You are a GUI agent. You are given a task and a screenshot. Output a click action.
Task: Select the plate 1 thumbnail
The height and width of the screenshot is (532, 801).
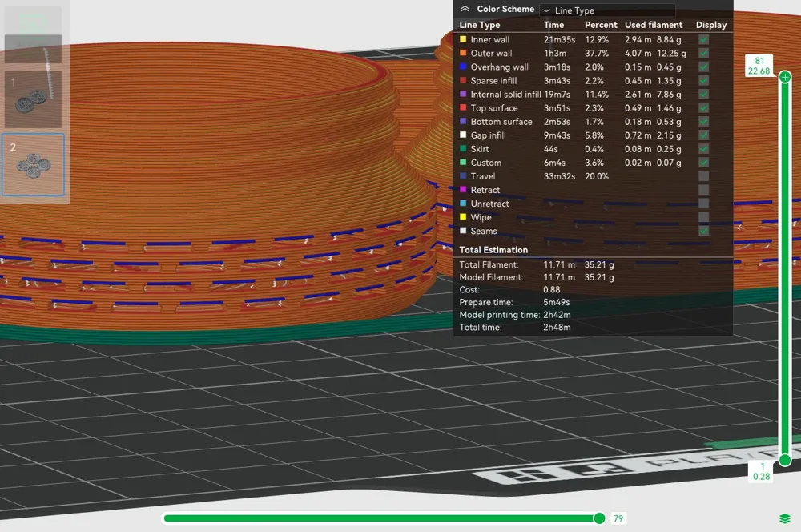point(33,99)
